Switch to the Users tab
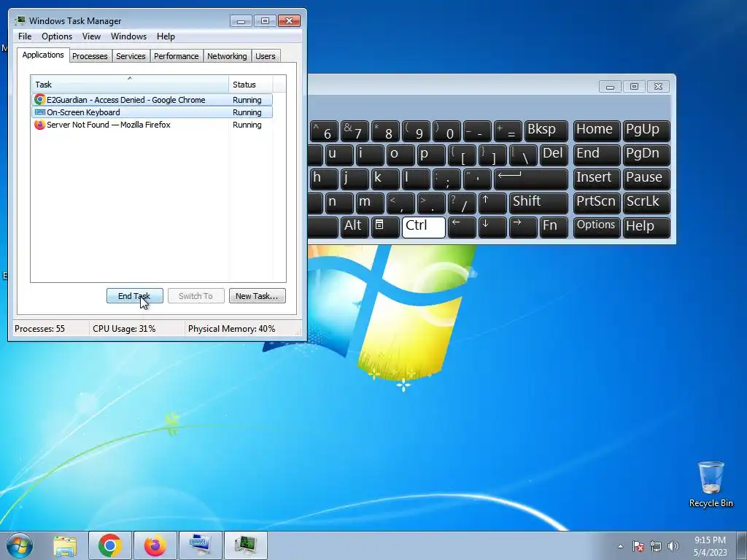 click(x=265, y=56)
